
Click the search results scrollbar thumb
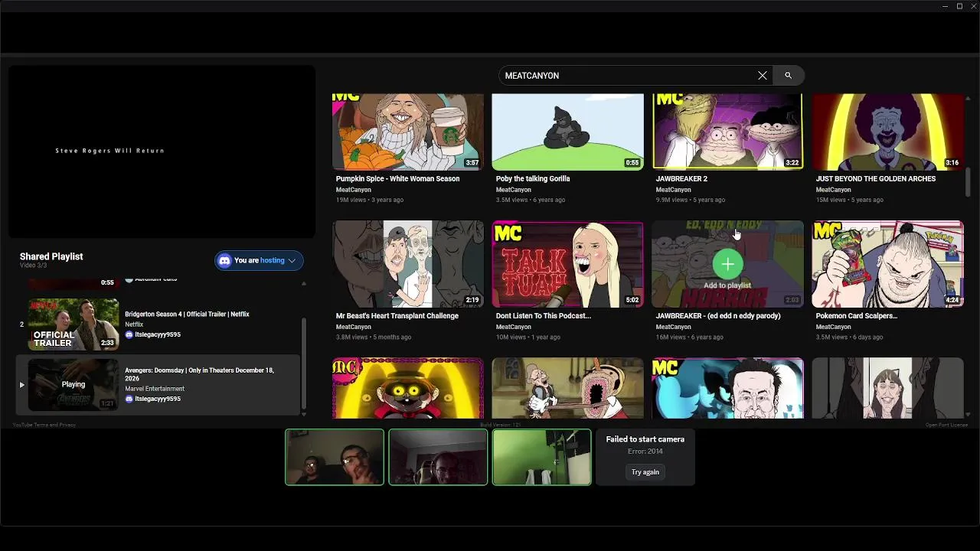(968, 181)
